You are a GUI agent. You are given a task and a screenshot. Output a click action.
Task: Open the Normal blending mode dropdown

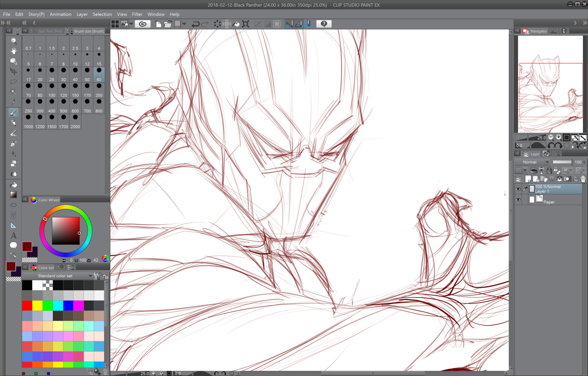pos(533,162)
